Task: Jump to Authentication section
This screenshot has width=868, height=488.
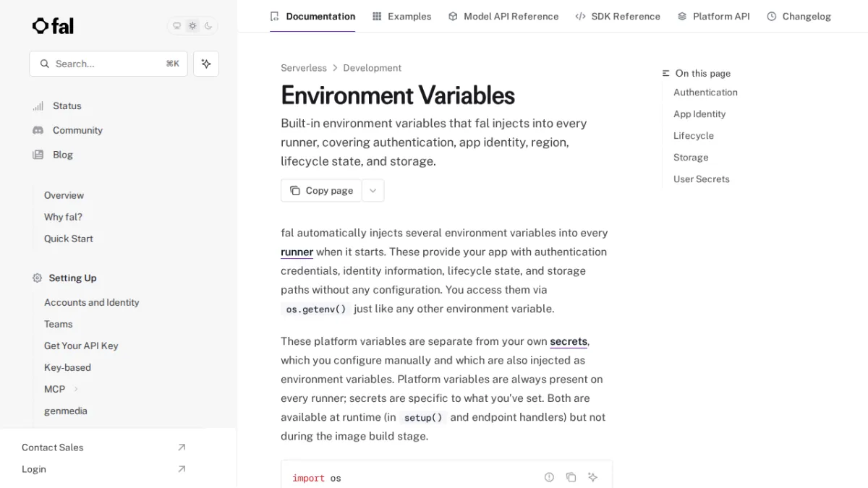Action: 705,93
